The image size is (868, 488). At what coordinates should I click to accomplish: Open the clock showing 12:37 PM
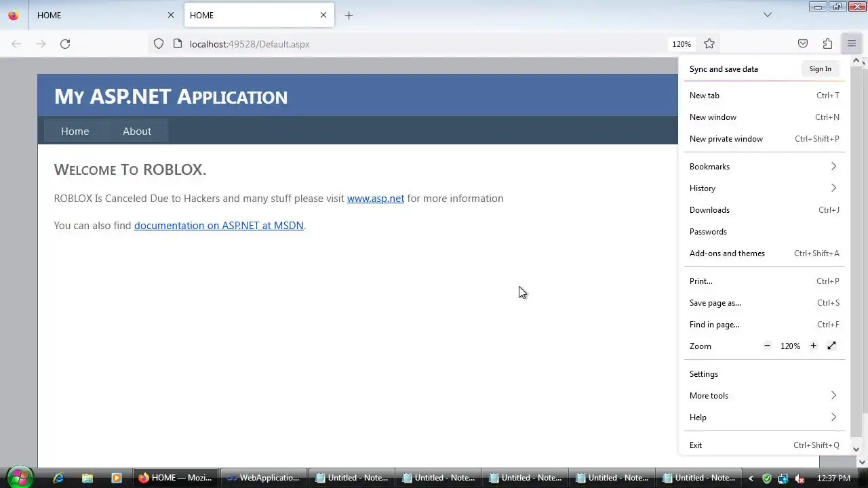pyautogui.click(x=833, y=478)
